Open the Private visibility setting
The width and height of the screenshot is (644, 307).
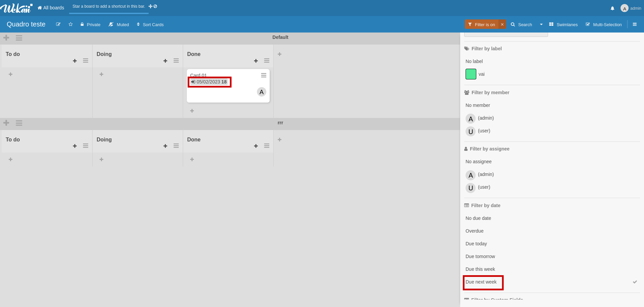[90, 24]
